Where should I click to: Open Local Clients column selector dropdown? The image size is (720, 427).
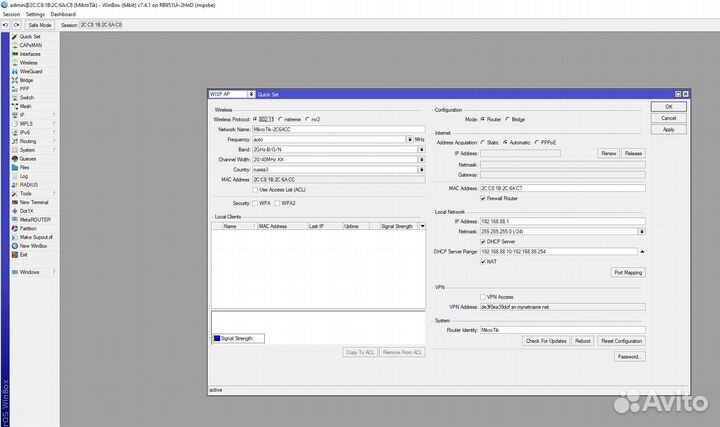(x=422, y=226)
